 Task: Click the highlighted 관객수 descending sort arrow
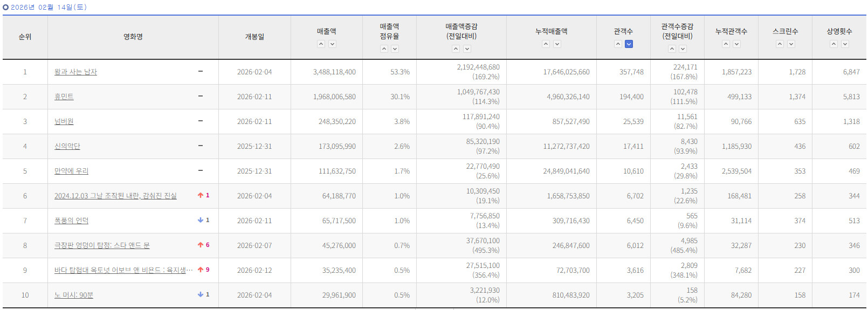pyautogui.click(x=629, y=44)
